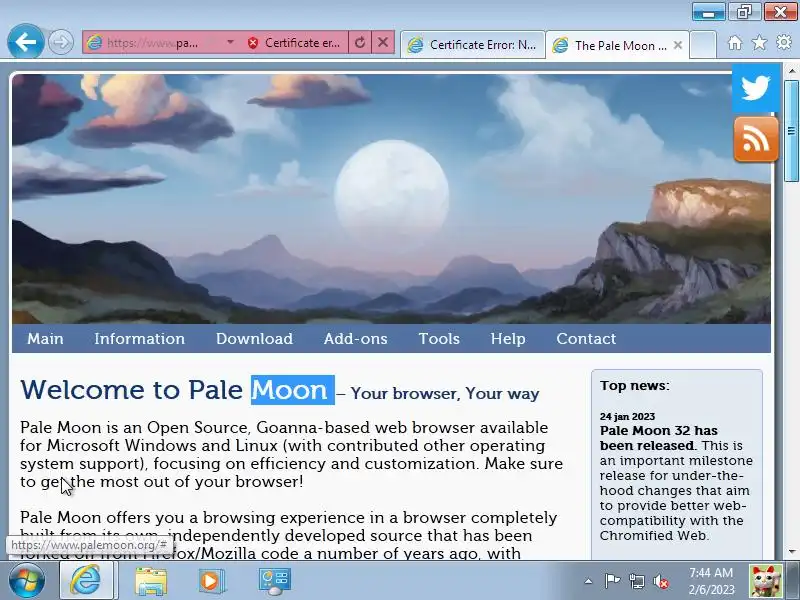Click scrollbar up arrow

pyautogui.click(x=792, y=70)
